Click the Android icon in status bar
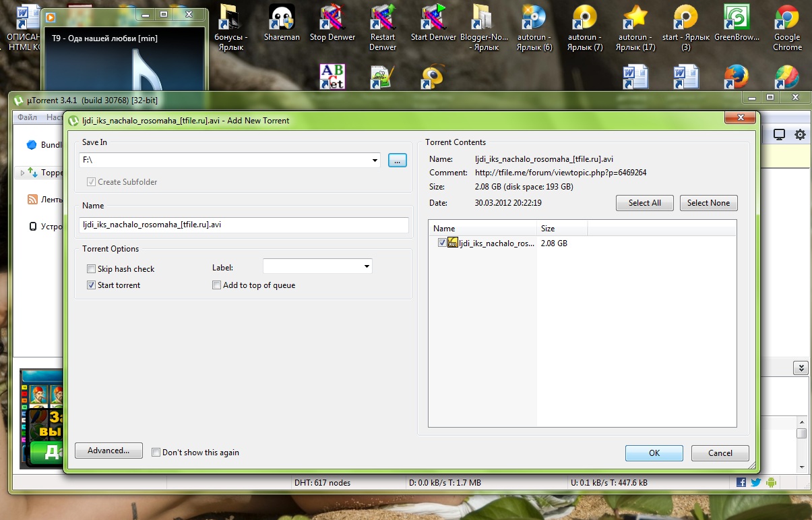 pyautogui.click(x=771, y=482)
